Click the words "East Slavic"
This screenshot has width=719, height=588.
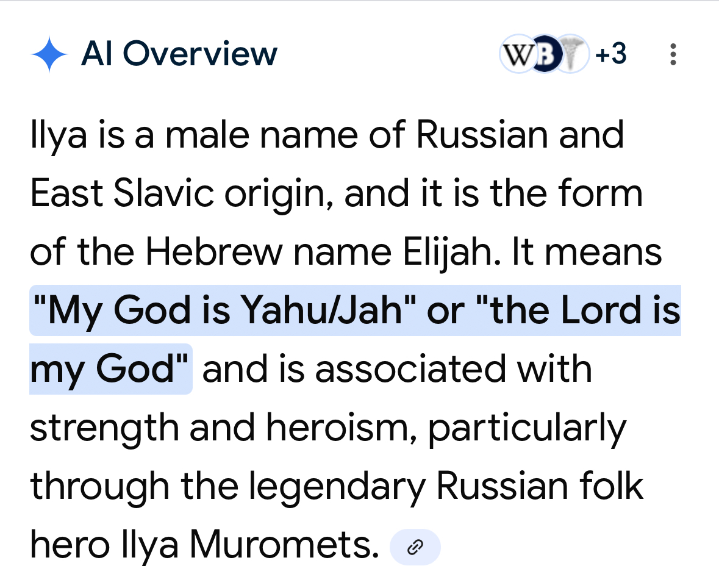122,194
